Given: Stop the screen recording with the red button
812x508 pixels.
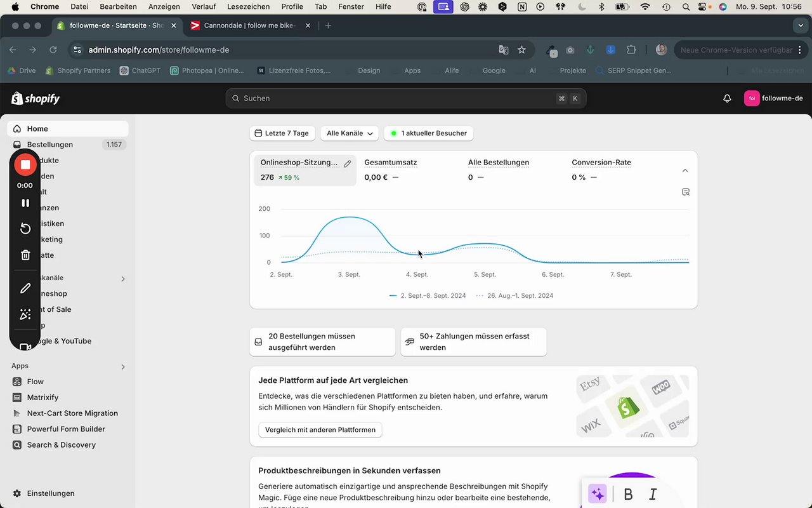Looking at the screenshot, I should coord(25,164).
